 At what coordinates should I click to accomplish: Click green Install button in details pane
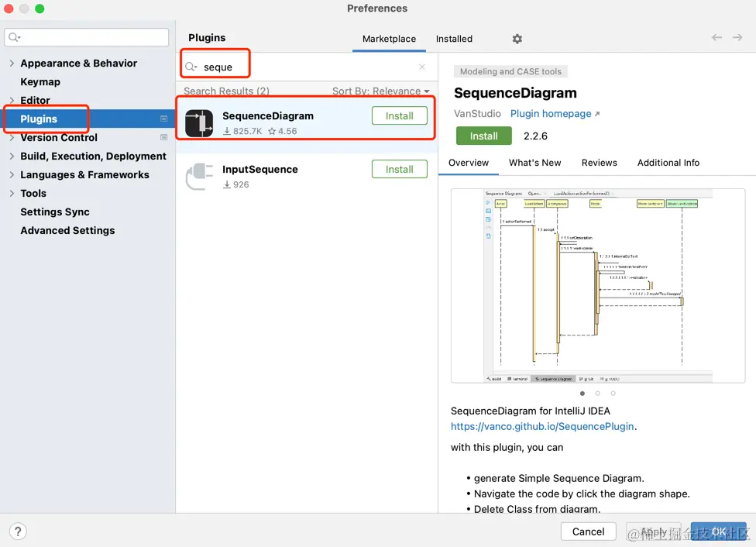(x=483, y=136)
